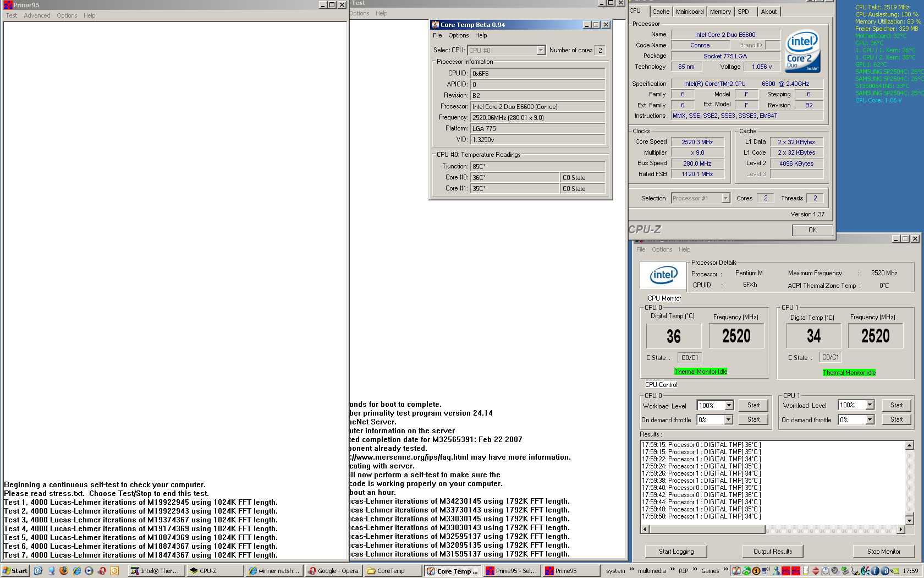Image resolution: width=924 pixels, height=578 pixels.
Task: Click the Results list up scroll arrow
Action: point(909,445)
